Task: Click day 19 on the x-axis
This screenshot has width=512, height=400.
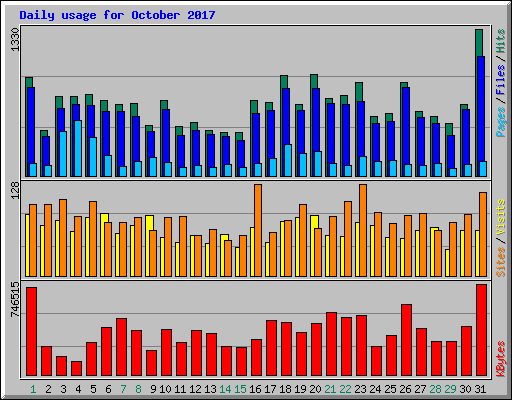Action: coord(300,389)
